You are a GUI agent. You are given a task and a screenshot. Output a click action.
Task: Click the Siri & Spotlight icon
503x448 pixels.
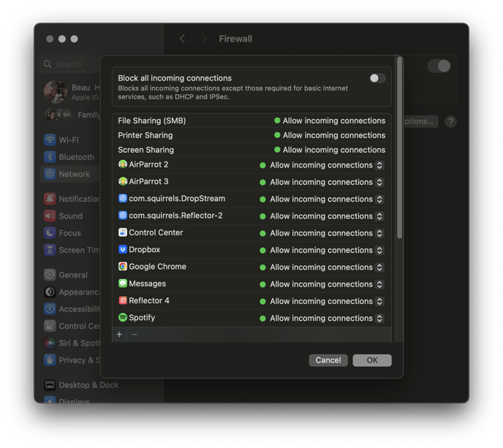coord(50,343)
